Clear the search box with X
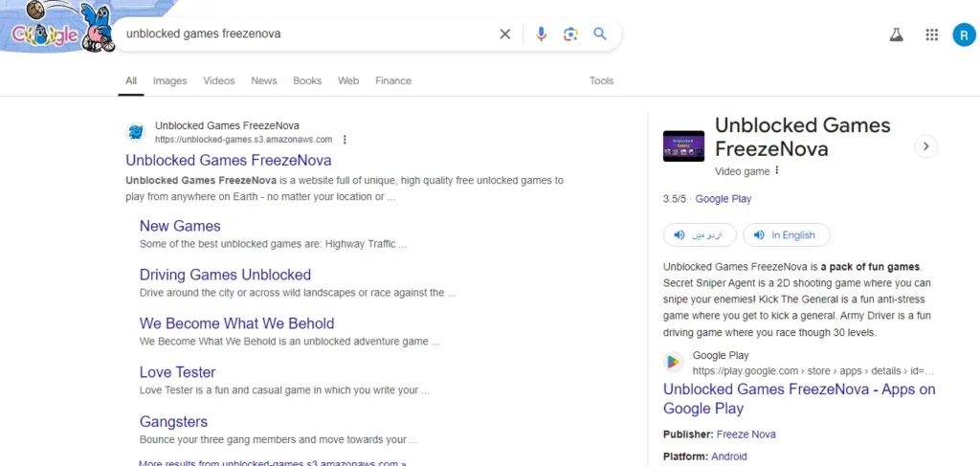Image resolution: width=980 pixels, height=466 pixels. point(505,33)
